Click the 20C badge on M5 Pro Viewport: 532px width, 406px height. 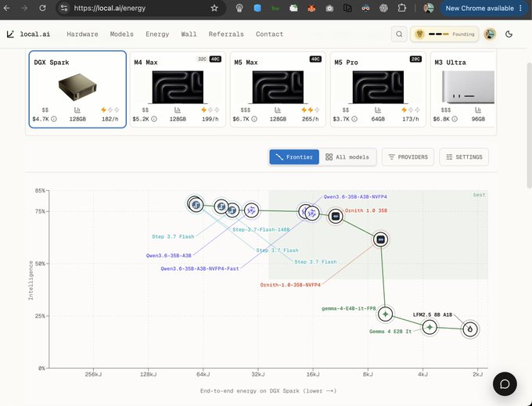click(415, 59)
